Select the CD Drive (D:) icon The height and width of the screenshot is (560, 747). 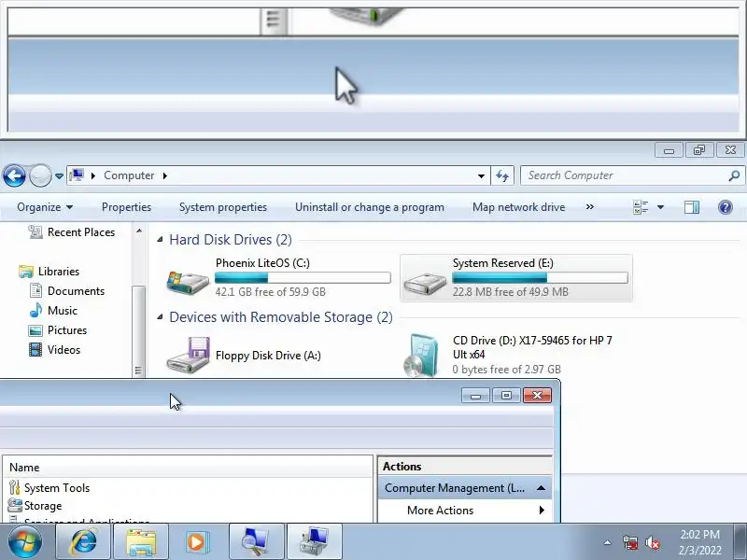[x=421, y=356]
